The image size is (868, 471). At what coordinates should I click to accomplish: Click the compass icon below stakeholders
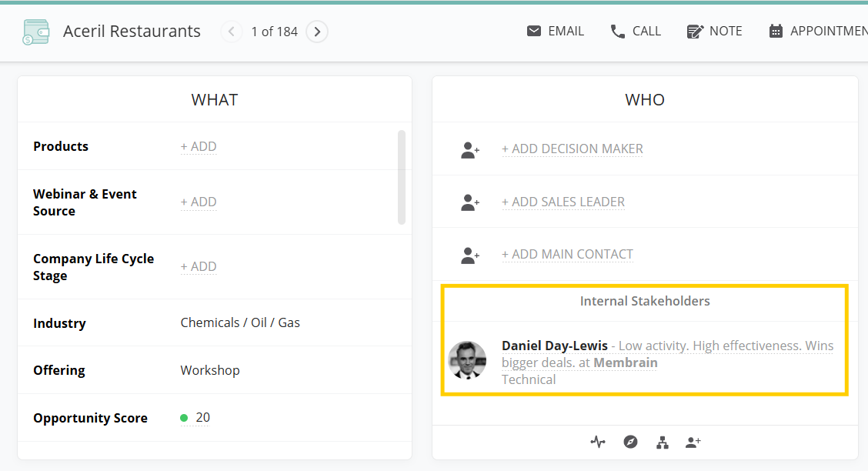(630, 442)
